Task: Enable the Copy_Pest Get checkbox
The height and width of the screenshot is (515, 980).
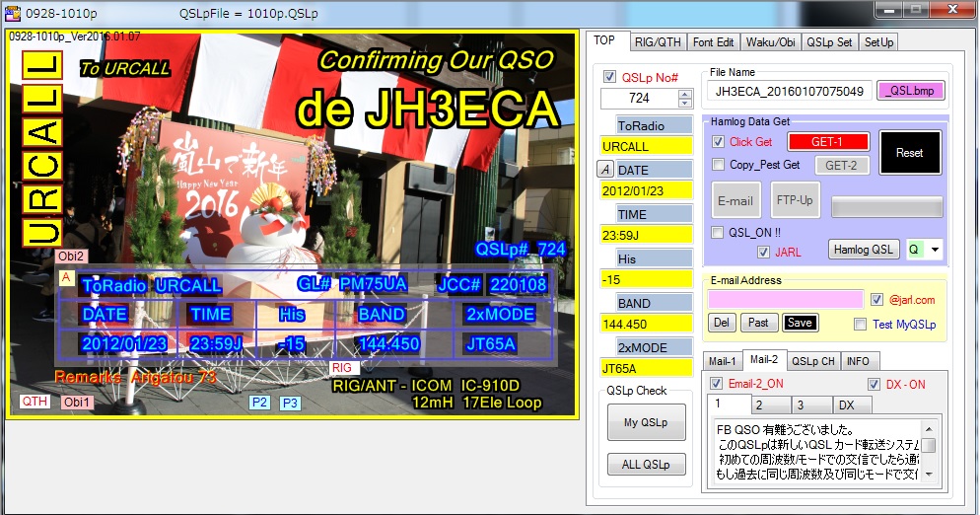Action: [719, 165]
